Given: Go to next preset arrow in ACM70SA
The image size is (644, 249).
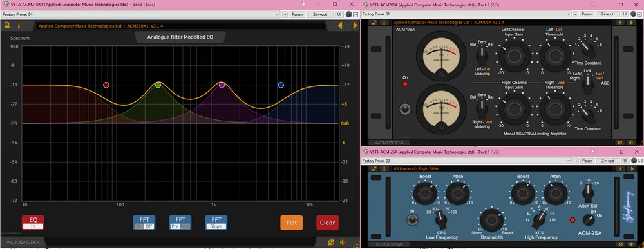Looking at the screenshot, I should (x=632, y=22).
